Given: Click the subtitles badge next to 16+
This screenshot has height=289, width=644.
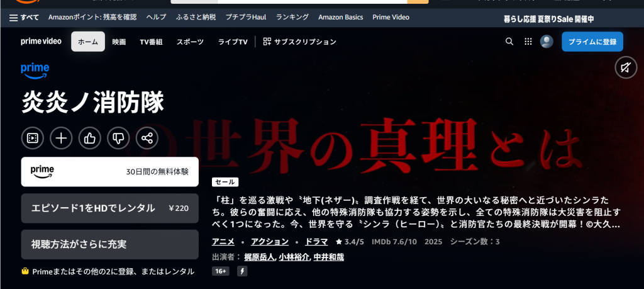Looking at the screenshot, I should coord(242,271).
